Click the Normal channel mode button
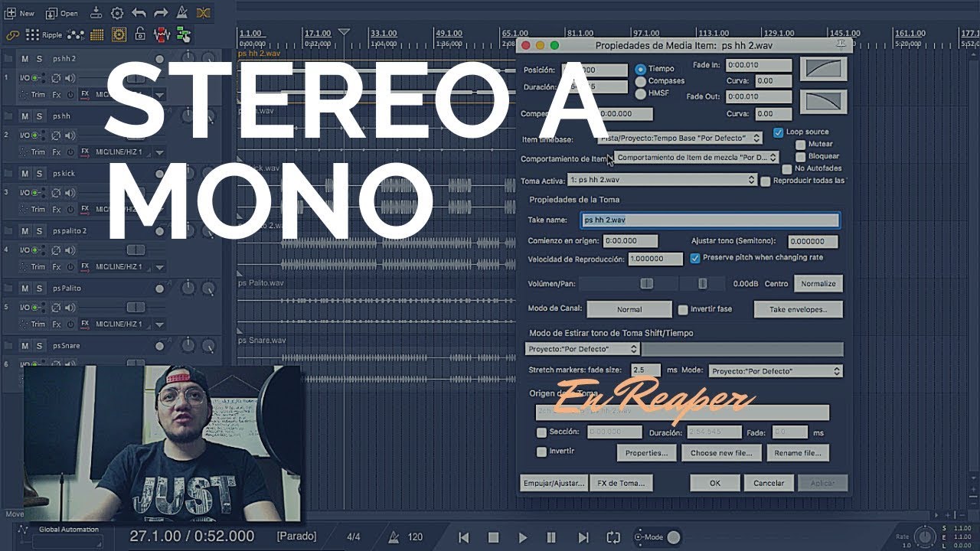 click(x=629, y=309)
